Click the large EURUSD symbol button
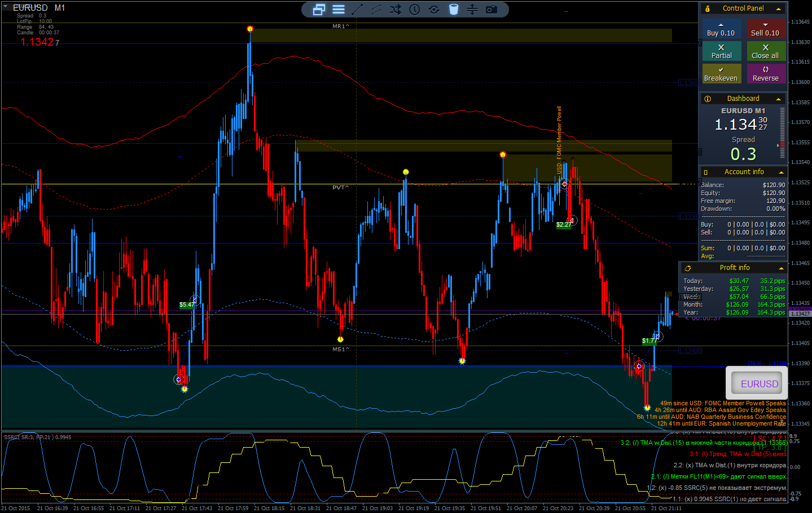This screenshot has height=513, width=812. click(757, 383)
